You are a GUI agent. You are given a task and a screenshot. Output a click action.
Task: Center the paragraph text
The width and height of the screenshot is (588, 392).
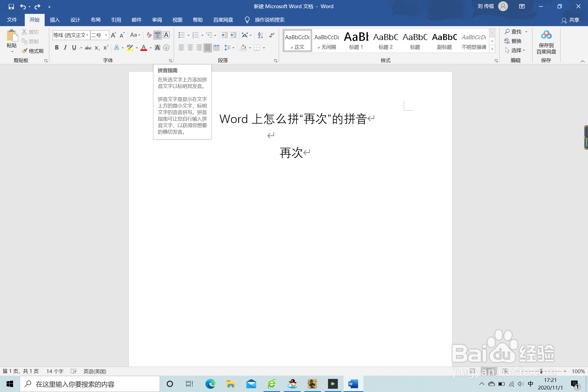(190, 48)
